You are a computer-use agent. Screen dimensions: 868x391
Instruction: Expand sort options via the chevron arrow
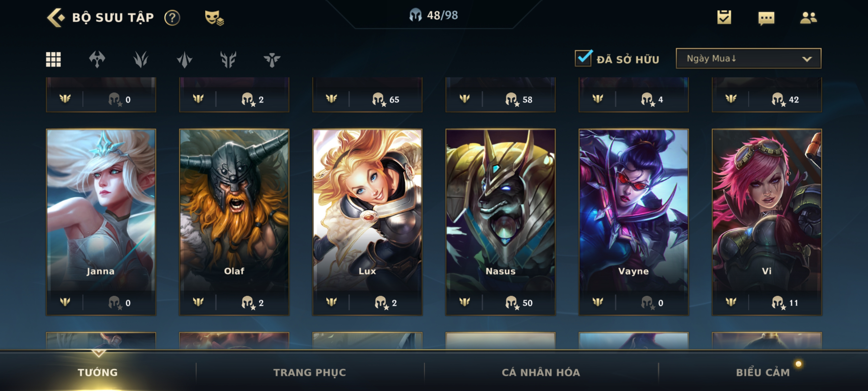(x=807, y=59)
